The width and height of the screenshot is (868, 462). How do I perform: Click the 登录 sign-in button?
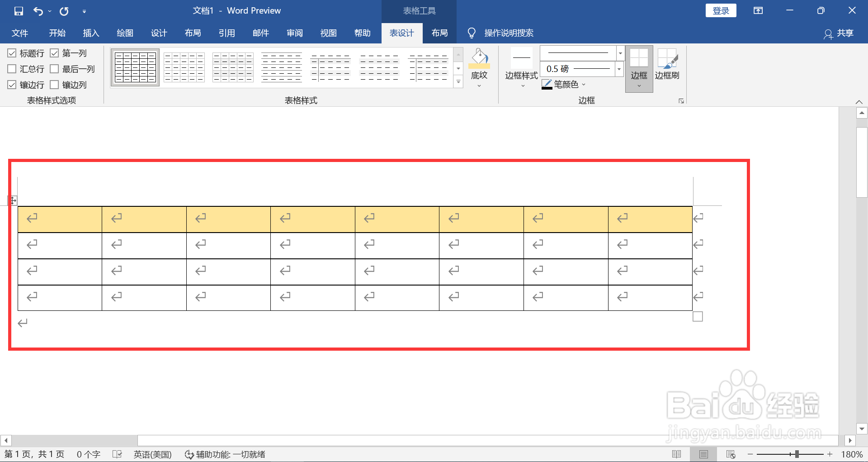tap(721, 10)
